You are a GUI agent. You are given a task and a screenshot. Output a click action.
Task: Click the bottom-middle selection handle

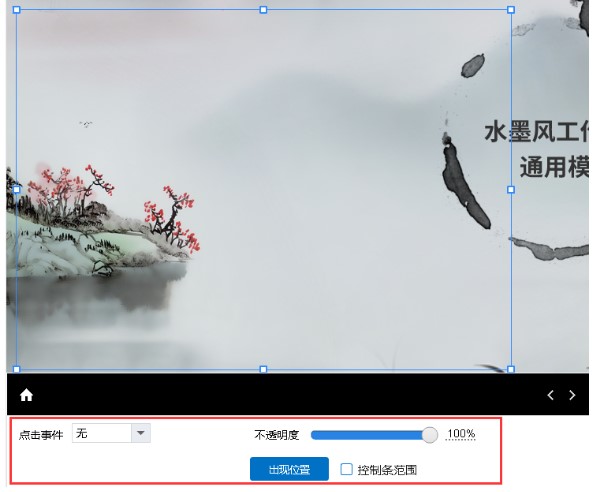[x=263, y=369]
